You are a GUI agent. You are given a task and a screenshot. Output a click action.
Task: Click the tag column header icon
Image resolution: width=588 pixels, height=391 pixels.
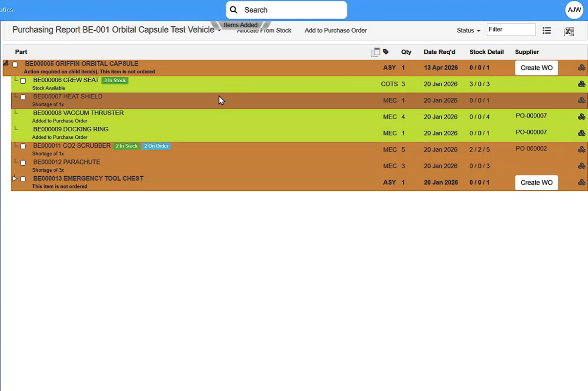[x=386, y=52]
